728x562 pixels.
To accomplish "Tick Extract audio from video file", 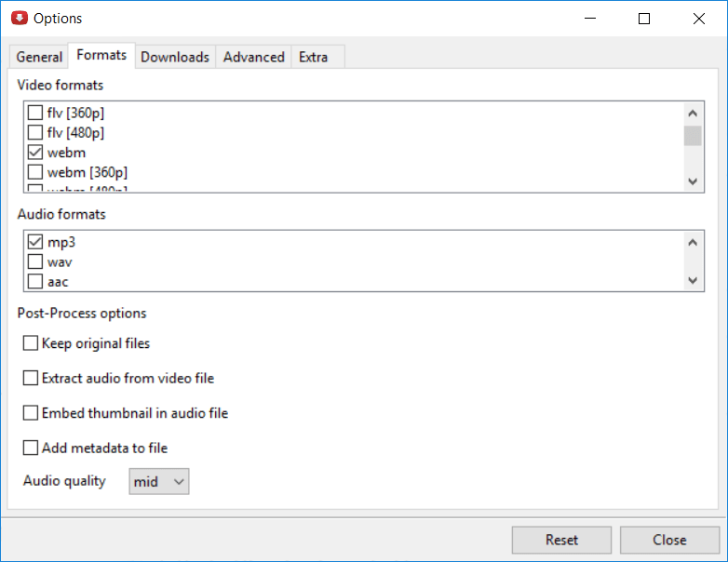I will tap(31, 378).
